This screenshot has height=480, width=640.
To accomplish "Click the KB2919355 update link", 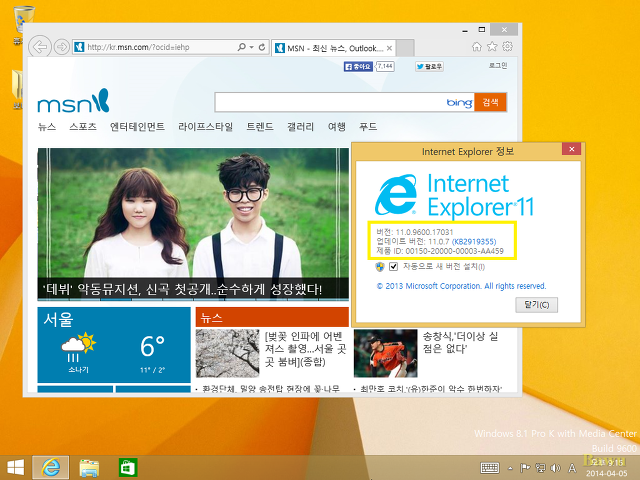I will pyautogui.click(x=474, y=242).
